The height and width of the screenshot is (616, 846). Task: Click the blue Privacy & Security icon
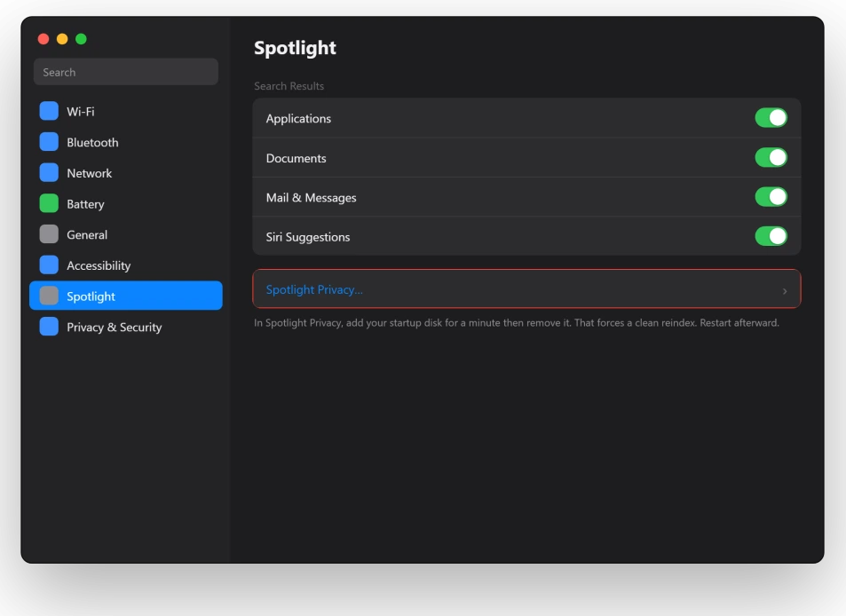coord(49,327)
